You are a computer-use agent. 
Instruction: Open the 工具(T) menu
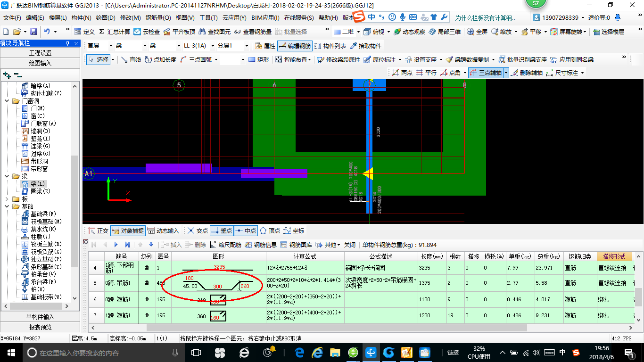pyautogui.click(x=208, y=18)
